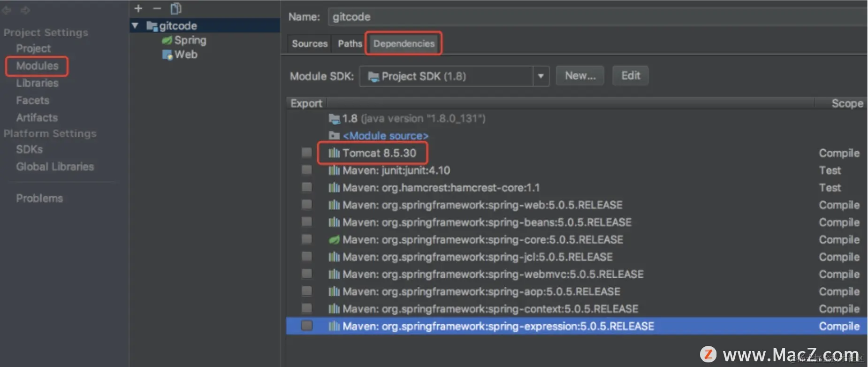Click the New... SDK button

tap(580, 76)
